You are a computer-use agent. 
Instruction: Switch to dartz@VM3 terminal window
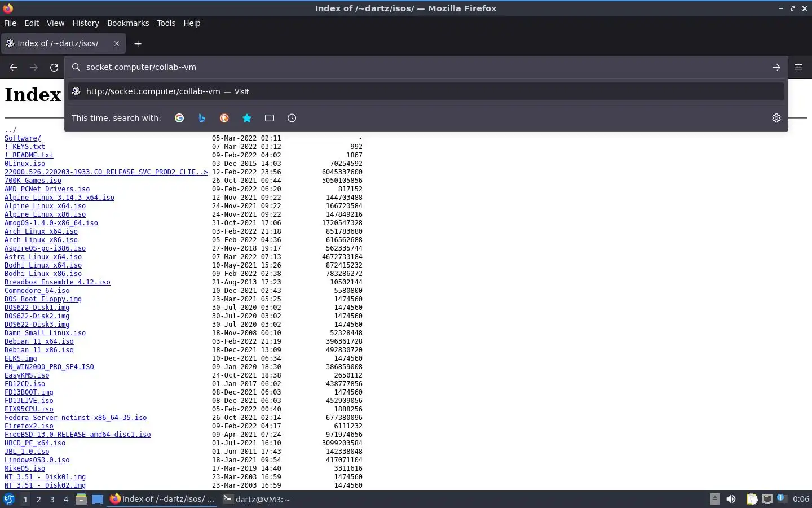(257, 499)
